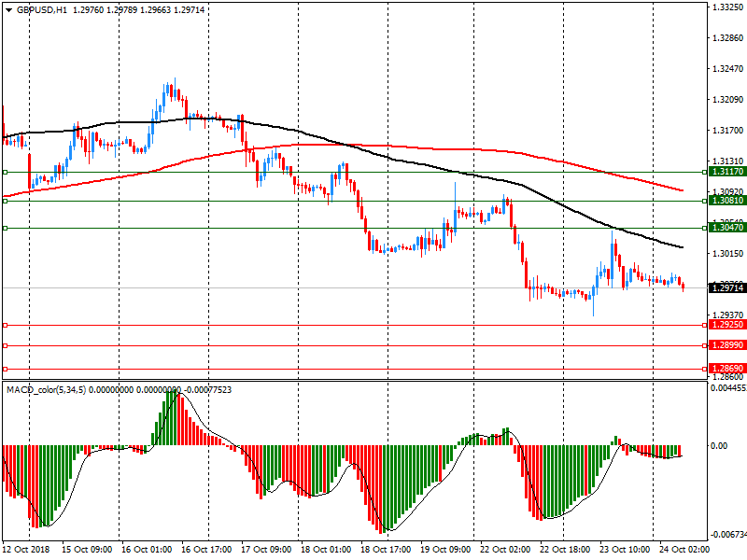Select the 18 Oct 17:00 time axis label
Image resolution: width=747 pixels, height=560 pixels.
pos(387,551)
